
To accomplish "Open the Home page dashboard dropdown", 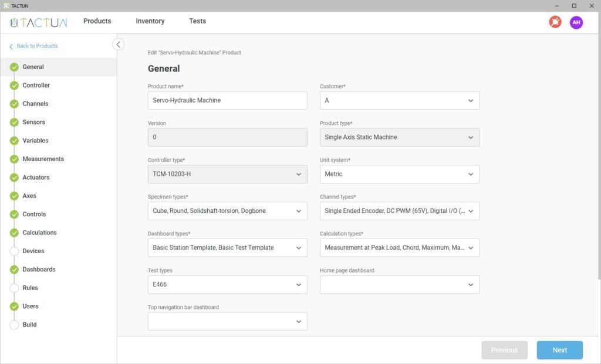I will [x=399, y=285].
